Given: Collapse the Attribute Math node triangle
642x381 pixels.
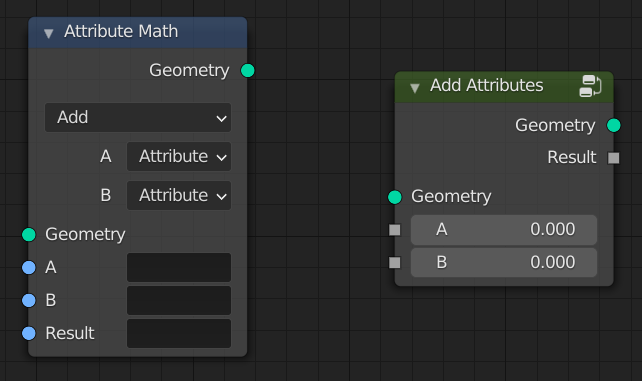Looking at the screenshot, I should 49,34.
